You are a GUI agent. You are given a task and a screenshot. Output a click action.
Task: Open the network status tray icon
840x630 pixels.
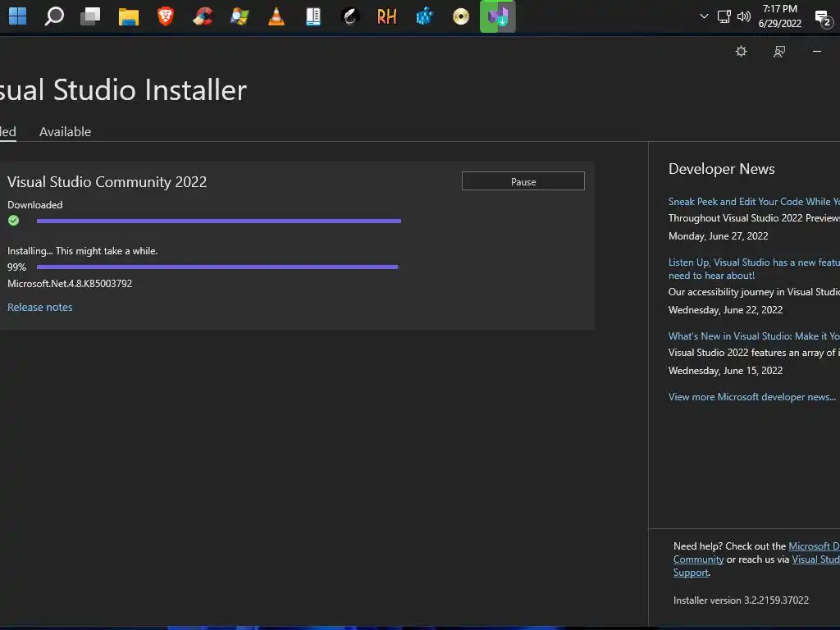[724, 16]
